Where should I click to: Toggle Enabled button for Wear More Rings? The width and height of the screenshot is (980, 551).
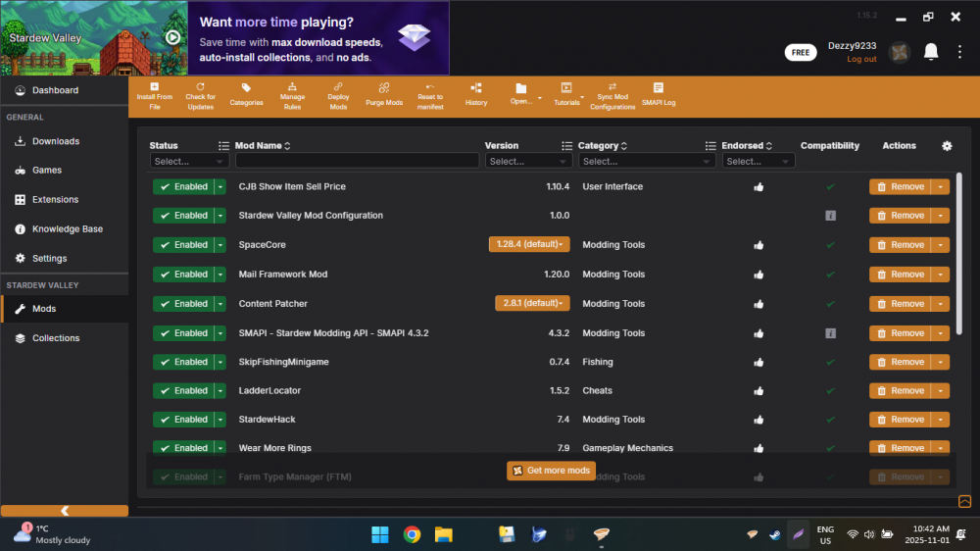pyautogui.click(x=183, y=448)
